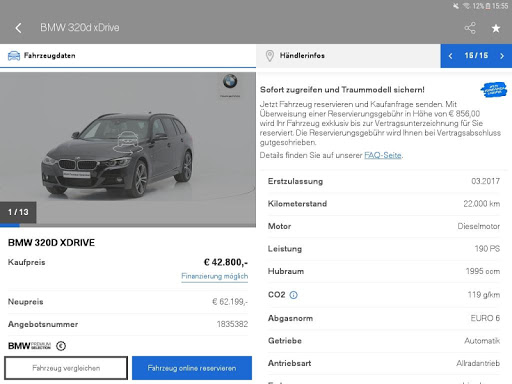Open the Fahrzeugdaten tab
The image size is (512, 384).
[x=128, y=56]
